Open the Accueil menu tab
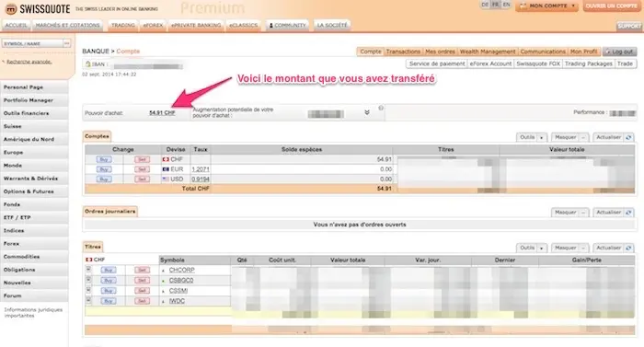 pyautogui.click(x=16, y=25)
